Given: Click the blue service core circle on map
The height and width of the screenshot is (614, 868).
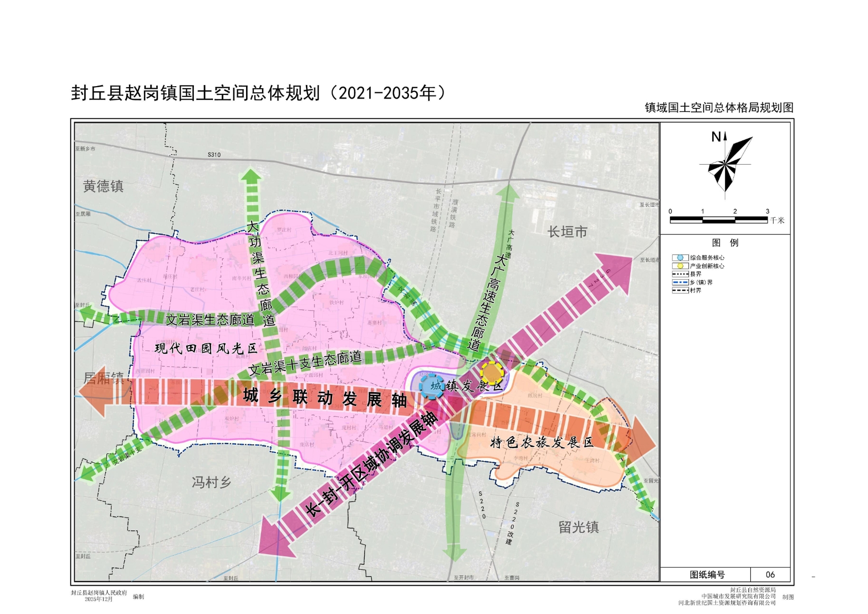Looking at the screenshot, I should pos(431,386).
